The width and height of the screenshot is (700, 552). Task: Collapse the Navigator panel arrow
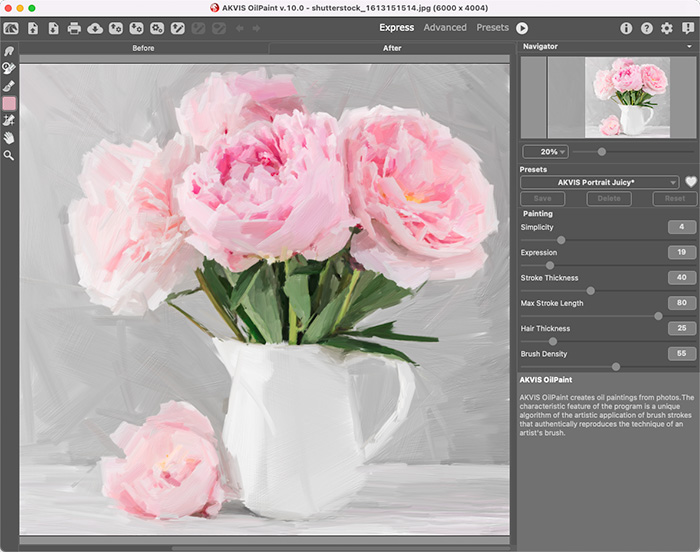click(x=689, y=46)
